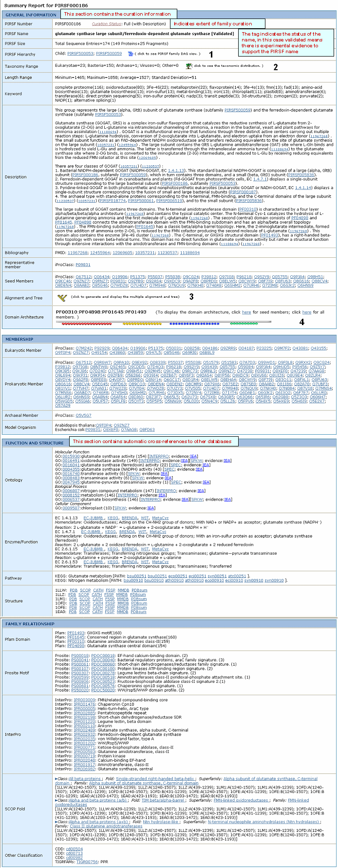Open Prosite motif PS00018 EF-hand entry
Screen dimensions: 338x868
point(80,656)
